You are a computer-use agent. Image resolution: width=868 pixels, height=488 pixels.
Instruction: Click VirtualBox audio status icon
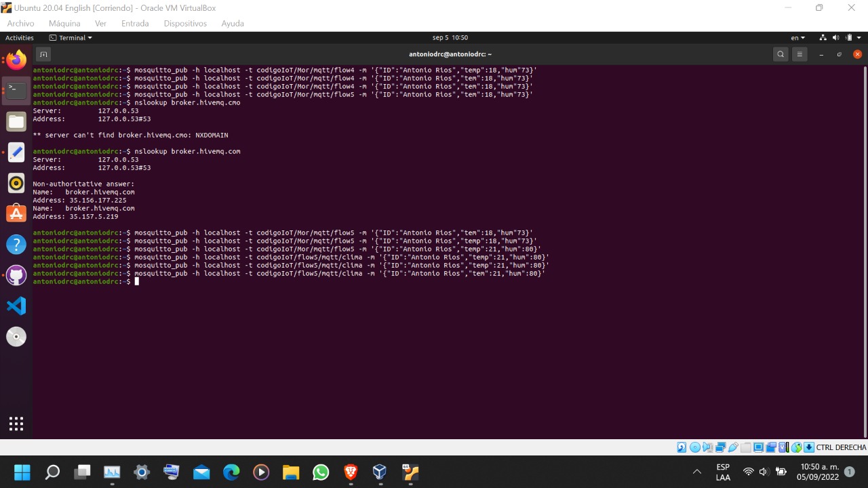(708, 447)
